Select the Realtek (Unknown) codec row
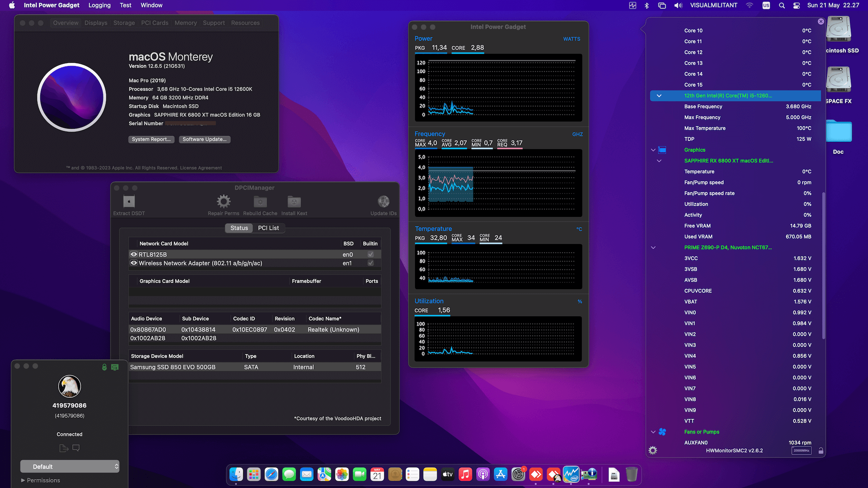The width and height of the screenshot is (868, 488). point(255,330)
